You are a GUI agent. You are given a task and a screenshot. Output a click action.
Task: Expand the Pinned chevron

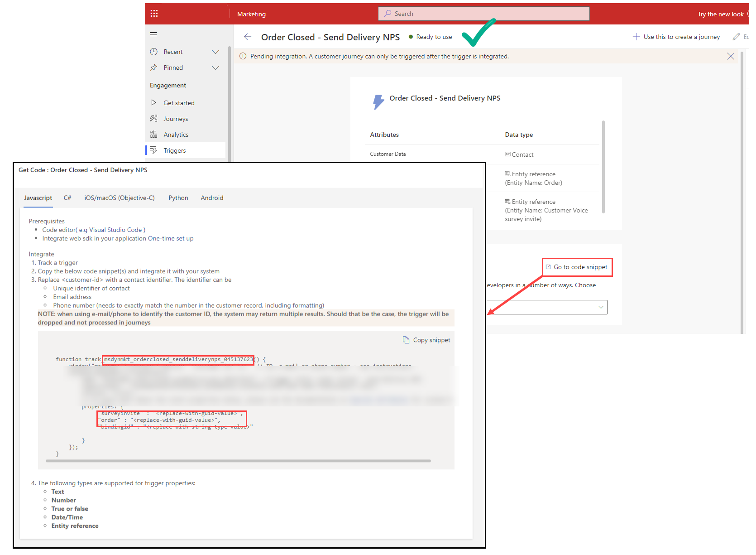point(215,68)
